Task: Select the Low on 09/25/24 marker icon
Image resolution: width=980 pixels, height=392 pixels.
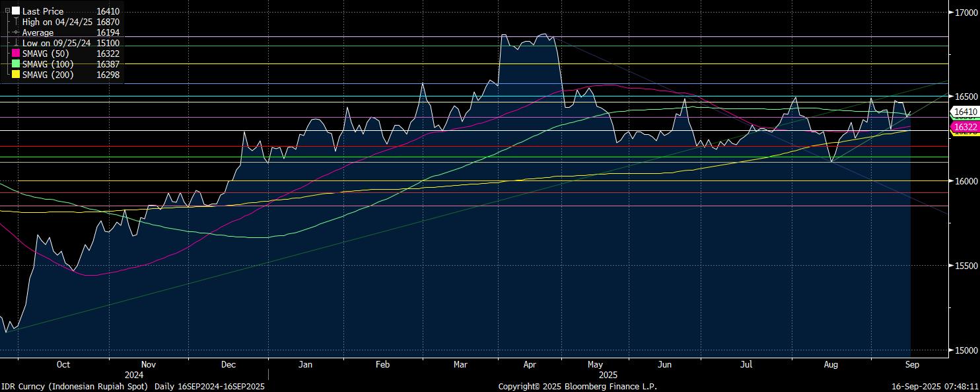Action: (16, 43)
